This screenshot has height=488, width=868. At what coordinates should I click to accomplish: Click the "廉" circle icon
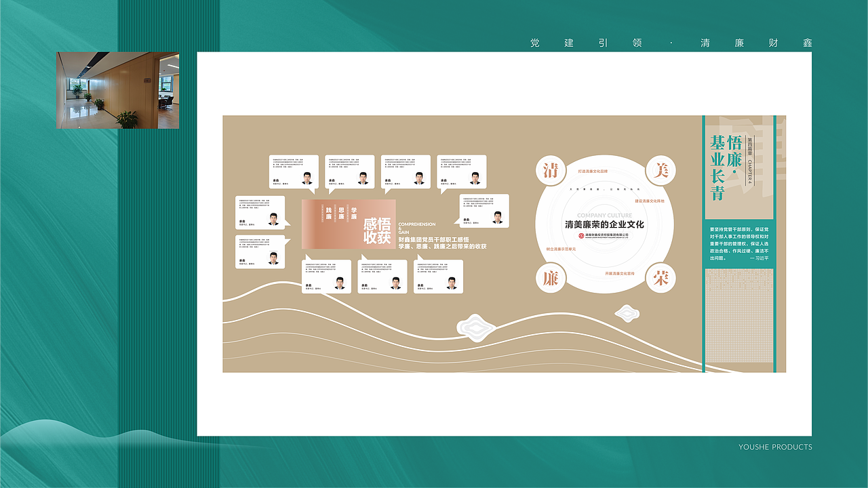coord(551,279)
